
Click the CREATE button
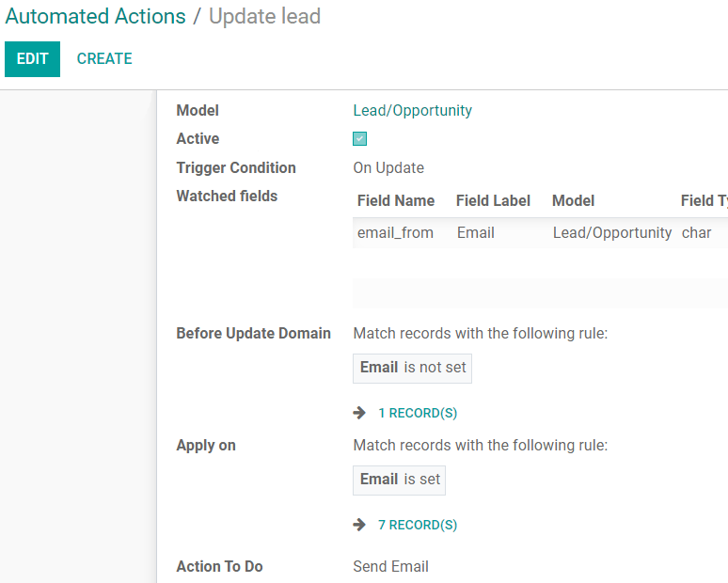pyautogui.click(x=104, y=59)
